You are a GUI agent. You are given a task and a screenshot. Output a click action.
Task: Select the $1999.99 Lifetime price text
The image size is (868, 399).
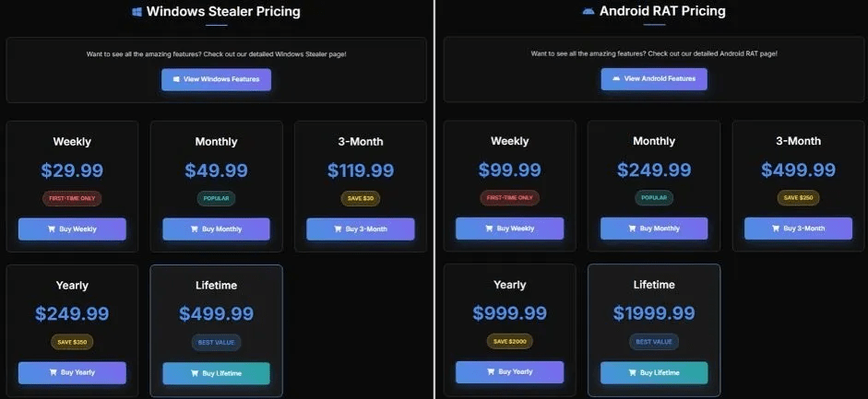pos(654,313)
